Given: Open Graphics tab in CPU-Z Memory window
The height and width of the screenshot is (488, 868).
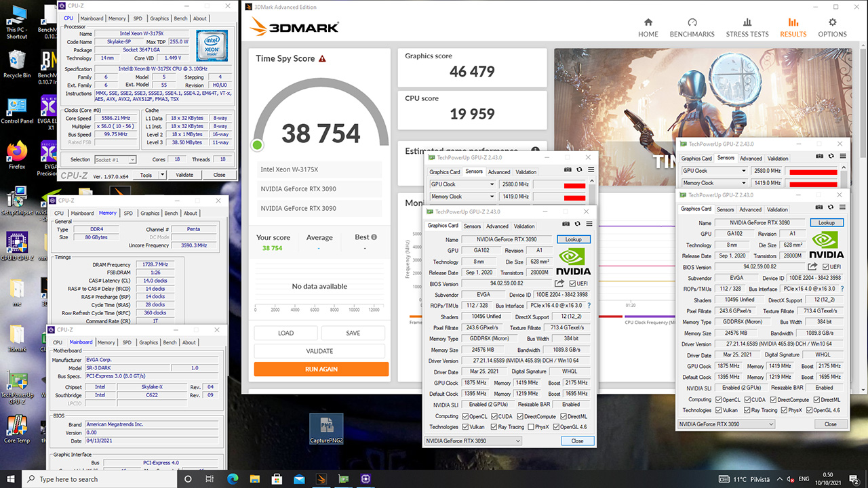Looking at the screenshot, I should click(x=150, y=213).
